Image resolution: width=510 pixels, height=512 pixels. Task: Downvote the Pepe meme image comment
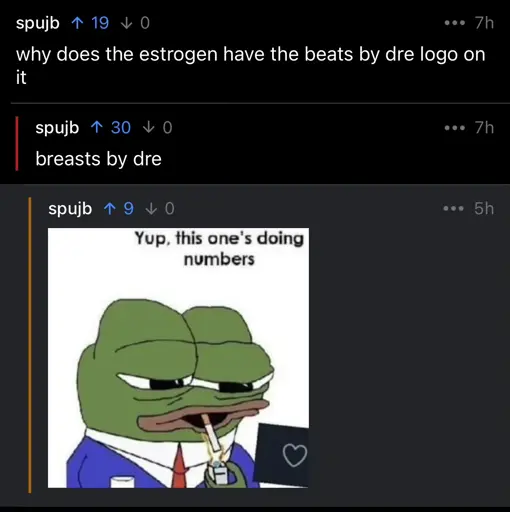tap(151, 209)
